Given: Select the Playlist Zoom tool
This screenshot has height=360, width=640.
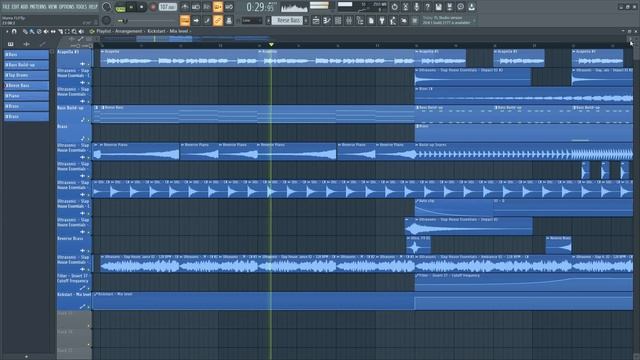Looking at the screenshot, I should 74,31.
